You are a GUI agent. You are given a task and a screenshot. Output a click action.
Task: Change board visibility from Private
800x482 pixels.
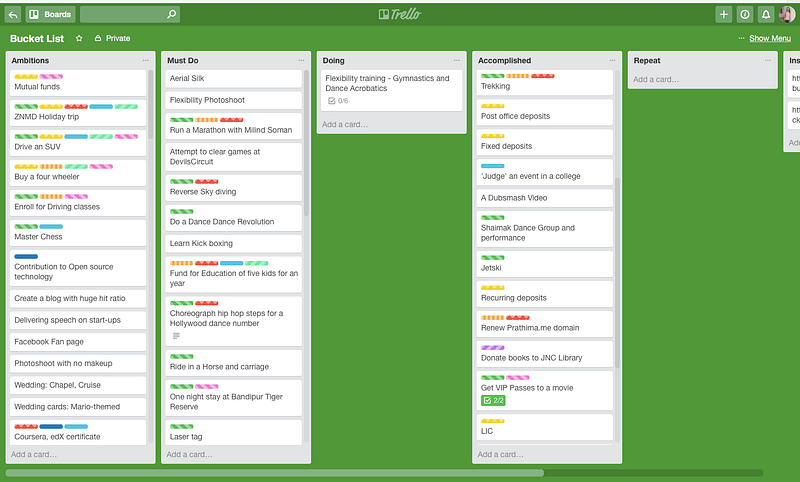click(112, 38)
